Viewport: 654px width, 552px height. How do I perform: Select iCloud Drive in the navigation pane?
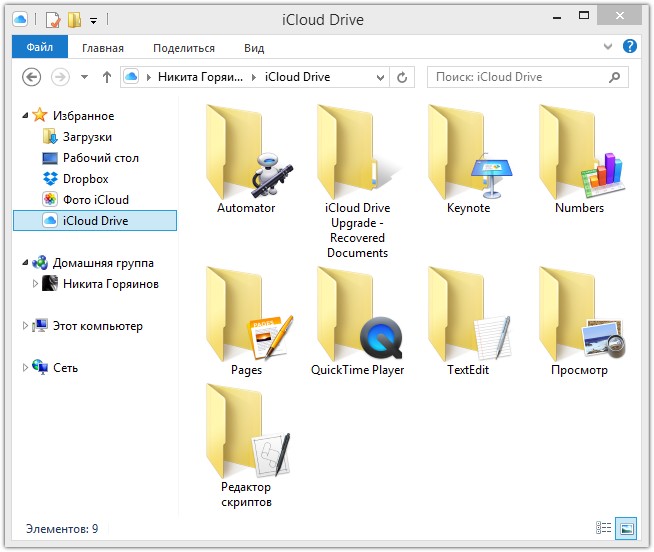click(95, 220)
